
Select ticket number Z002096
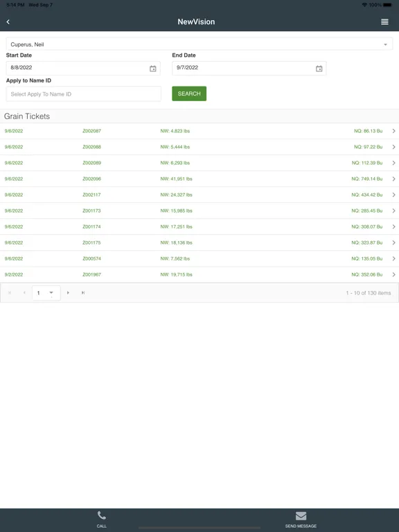[91, 179]
